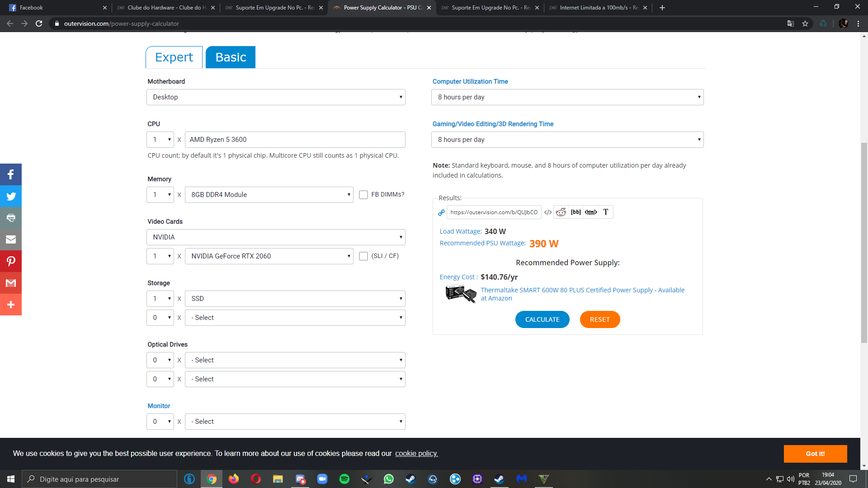
Task: Click the RESET button
Action: coord(599,319)
